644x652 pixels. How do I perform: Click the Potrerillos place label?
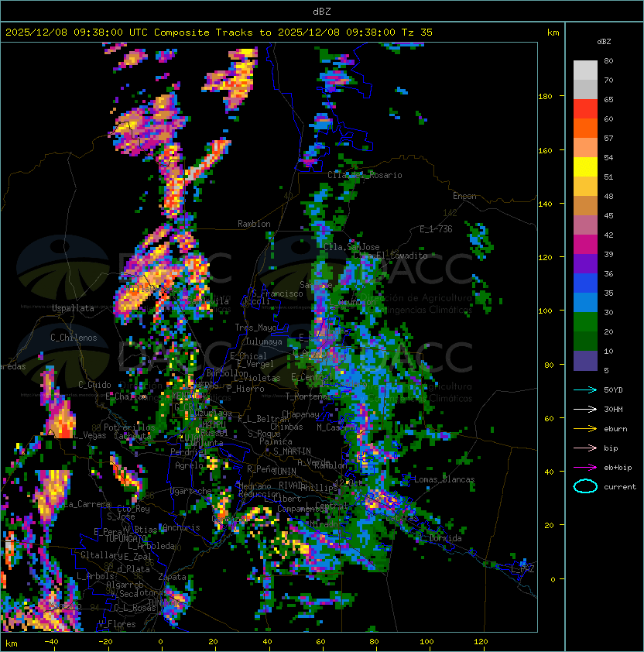click(129, 427)
